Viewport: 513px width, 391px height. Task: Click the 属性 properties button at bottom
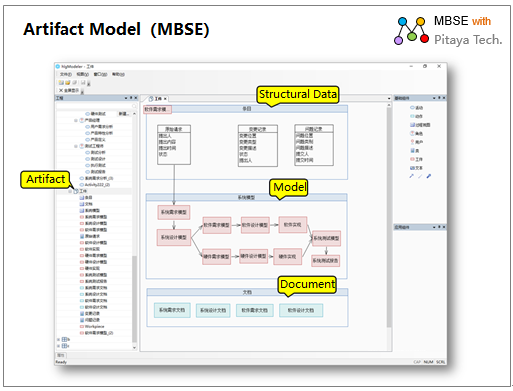(61, 355)
